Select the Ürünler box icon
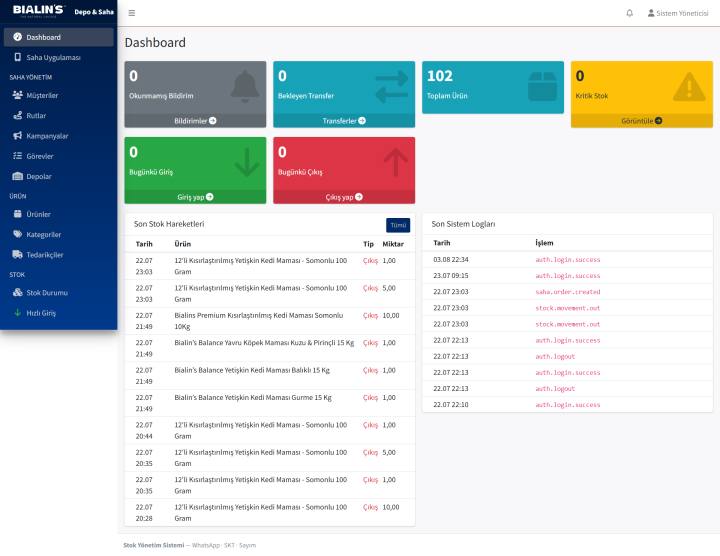Screen dimensions: 720x556 coord(17,214)
